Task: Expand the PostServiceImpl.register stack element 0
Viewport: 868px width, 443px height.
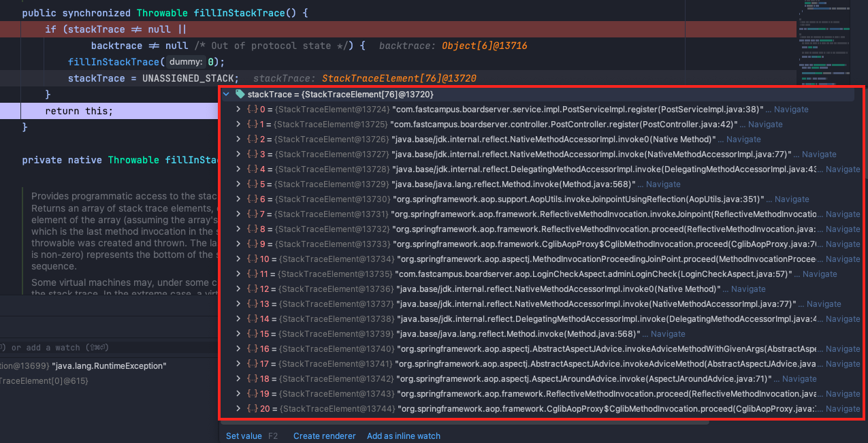Action: click(x=237, y=109)
